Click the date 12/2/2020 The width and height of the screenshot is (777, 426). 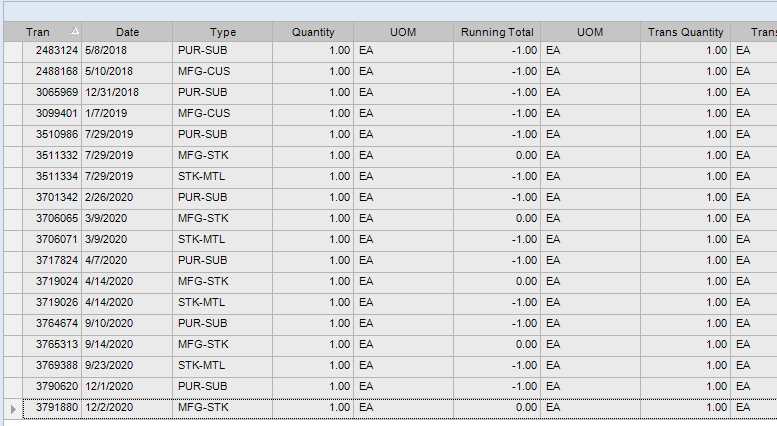[109, 407]
